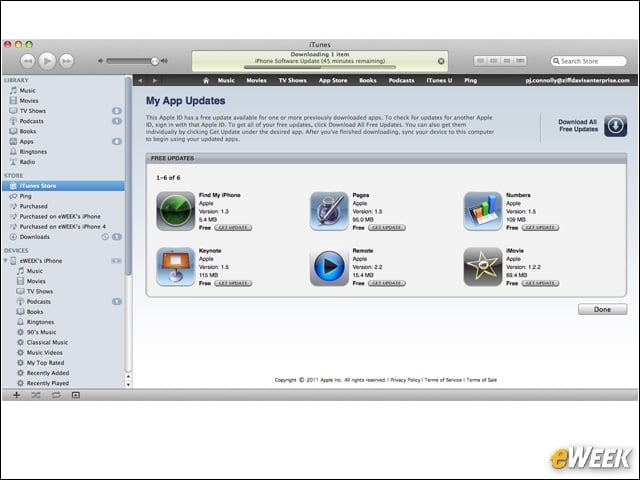Select iTunes Store in the sidebar

[x=63, y=186]
